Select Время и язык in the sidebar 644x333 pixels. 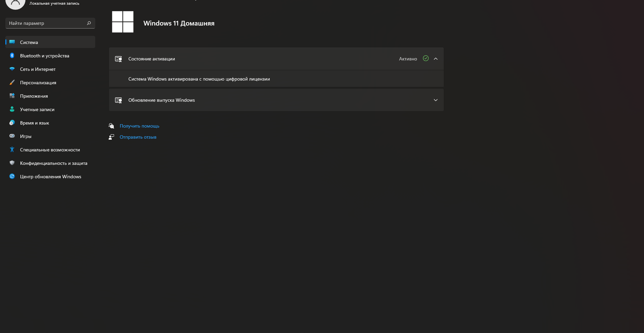pos(50,123)
